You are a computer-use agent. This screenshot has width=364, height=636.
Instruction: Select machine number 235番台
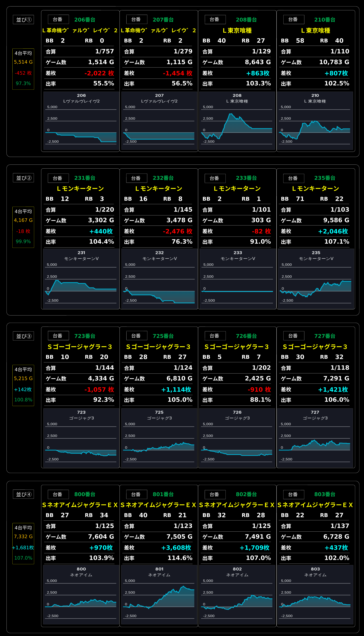[325, 178]
